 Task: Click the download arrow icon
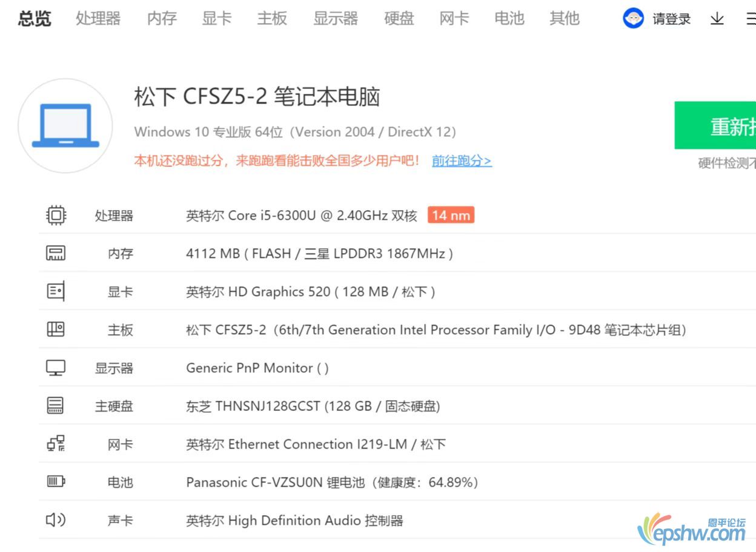pos(717,19)
